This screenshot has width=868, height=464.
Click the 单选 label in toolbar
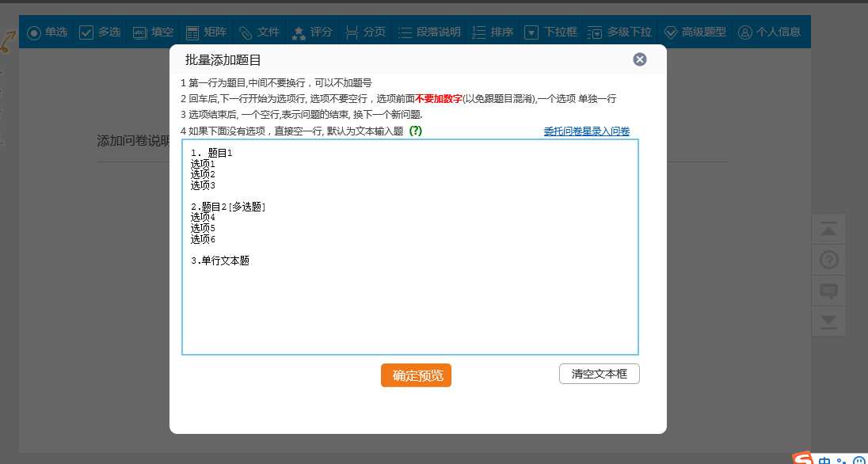click(x=56, y=32)
